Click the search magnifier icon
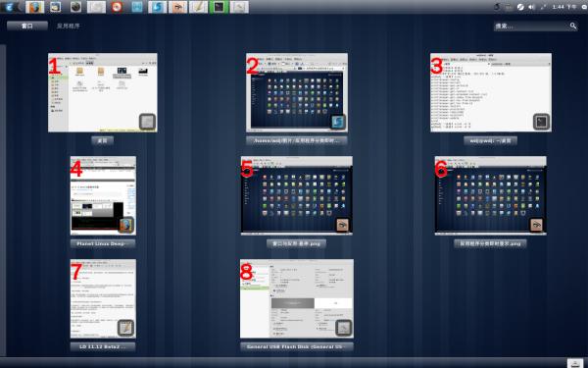Viewport: 588px width, 368px height. point(572,26)
